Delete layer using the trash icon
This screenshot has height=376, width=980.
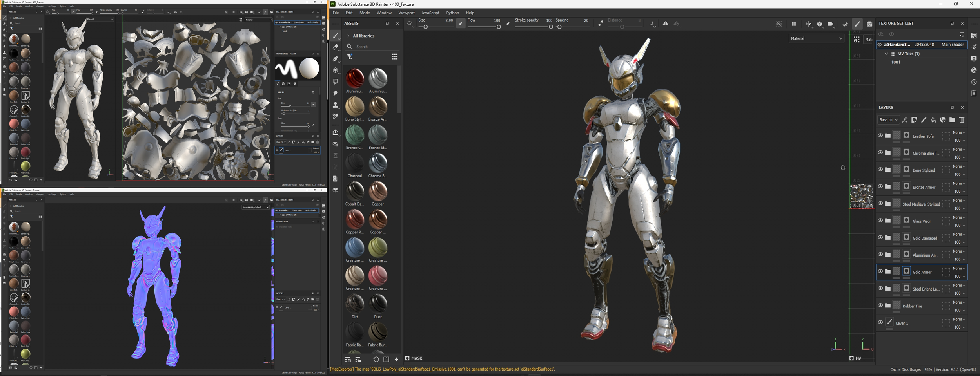[962, 120]
